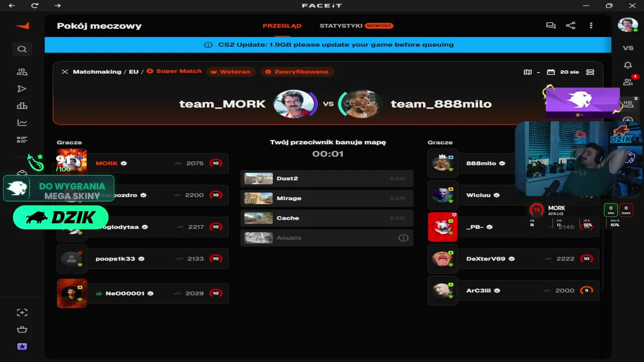644x362 pixels.
Task: Open the match room chat icon
Action: click(551, 26)
